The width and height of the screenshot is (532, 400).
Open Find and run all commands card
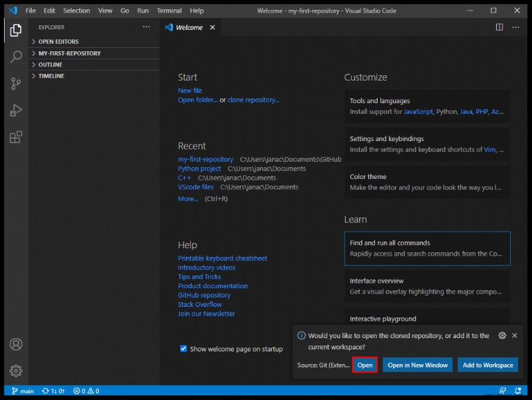[x=427, y=248]
